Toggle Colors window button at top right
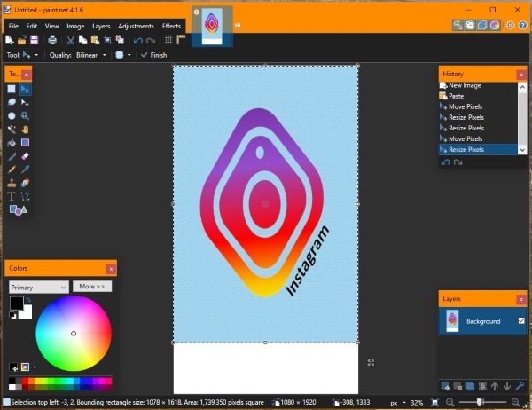 click(495, 25)
